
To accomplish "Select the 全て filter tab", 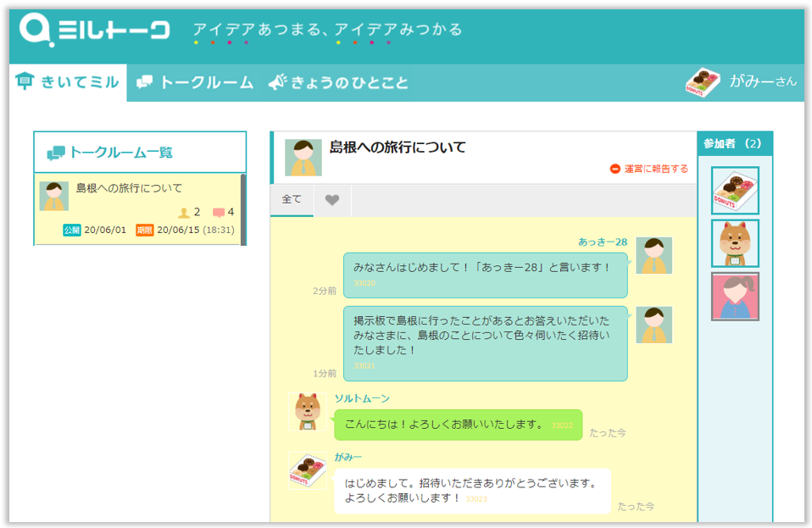I will pyautogui.click(x=292, y=200).
